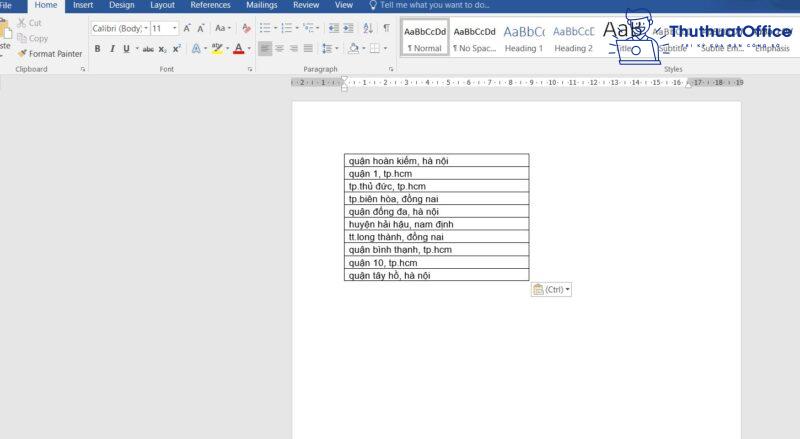Click Clear All Formatting icon
800x439 pixels.
[246, 28]
